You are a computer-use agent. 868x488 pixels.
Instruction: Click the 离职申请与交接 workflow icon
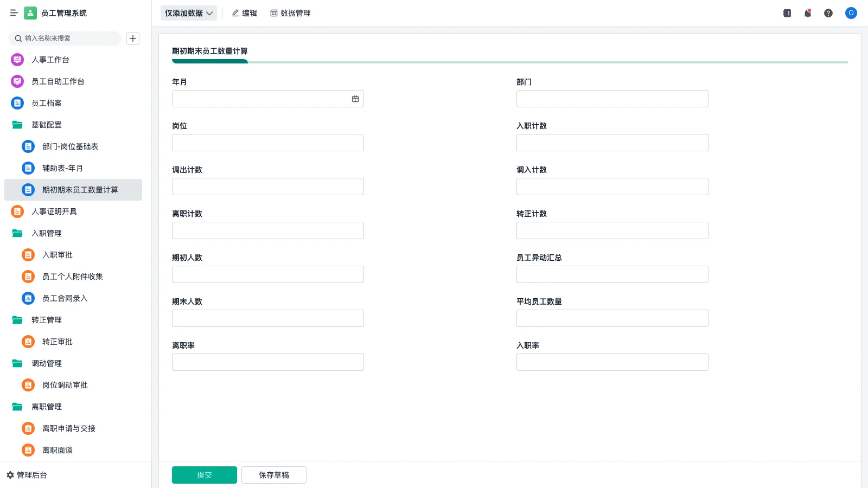28,428
